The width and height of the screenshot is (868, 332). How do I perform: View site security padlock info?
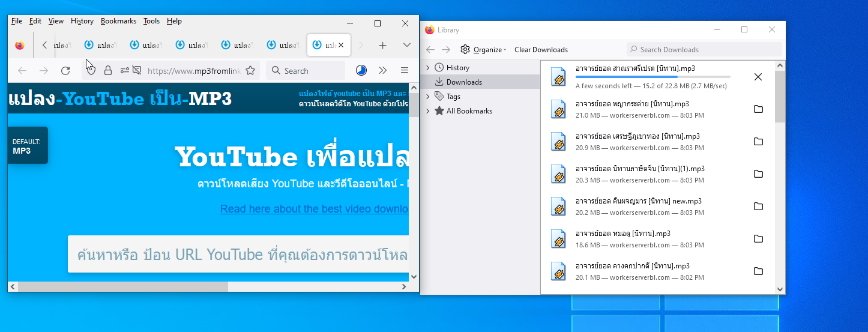(108, 71)
